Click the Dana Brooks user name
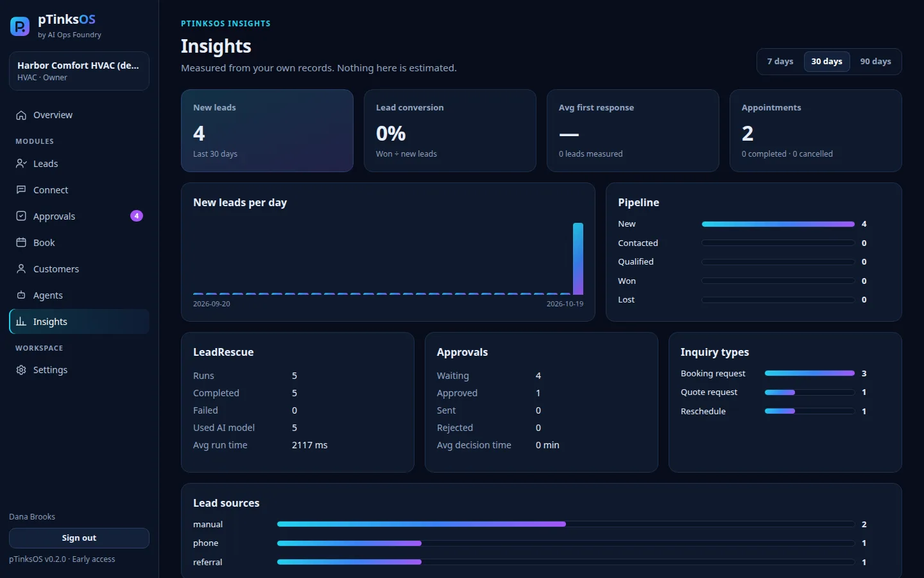This screenshot has height=578, width=924. (32, 517)
